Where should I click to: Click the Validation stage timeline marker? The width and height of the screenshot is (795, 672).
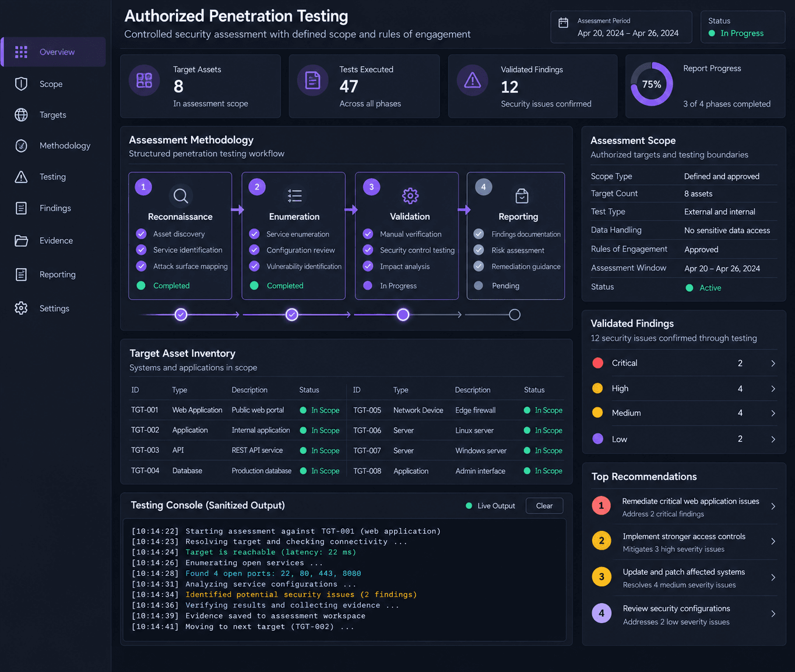[403, 315]
